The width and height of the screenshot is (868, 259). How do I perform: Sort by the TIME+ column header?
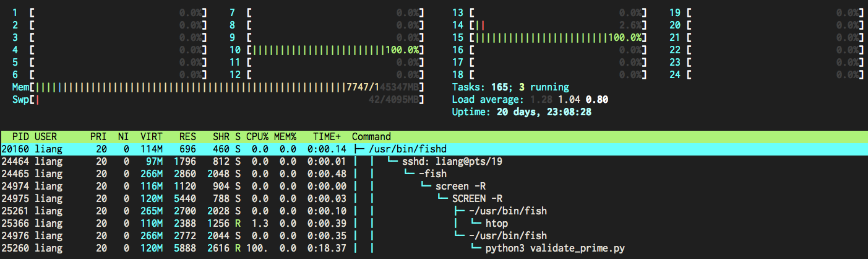pyautogui.click(x=326, y=136)
